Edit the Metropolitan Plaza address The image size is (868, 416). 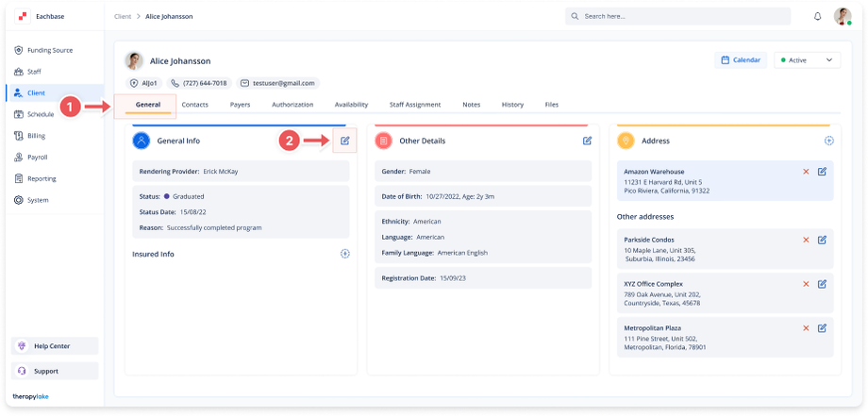click(x=823, y=328)
